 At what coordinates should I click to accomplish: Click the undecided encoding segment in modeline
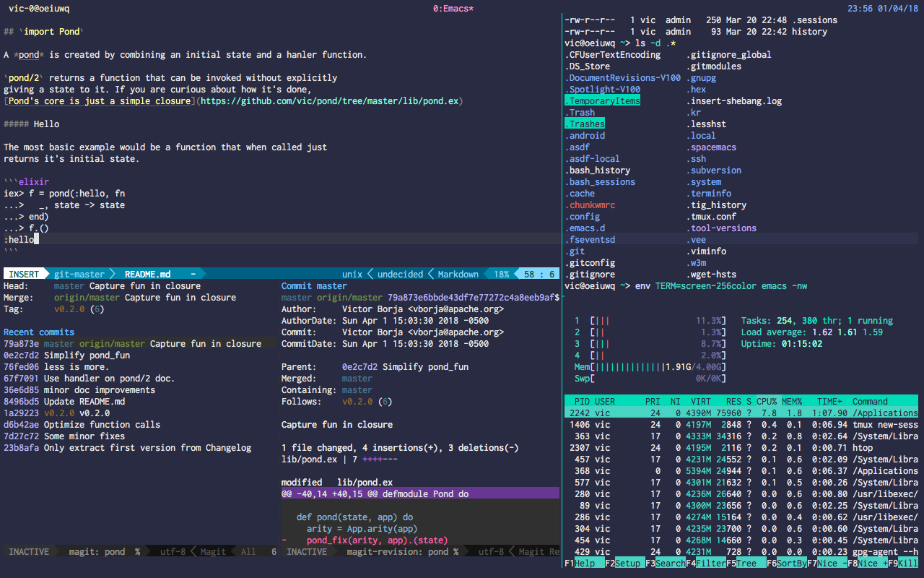click(x=400, y=275)
